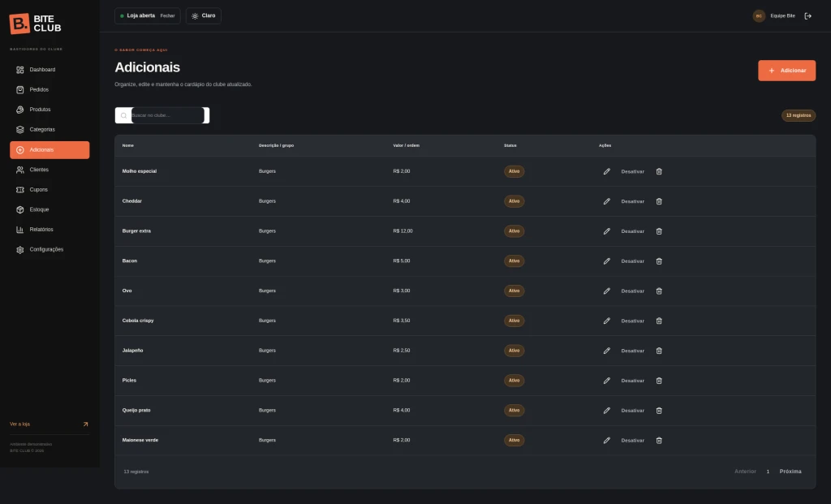View Relatórios in the sidebar

tap(50, 230)
